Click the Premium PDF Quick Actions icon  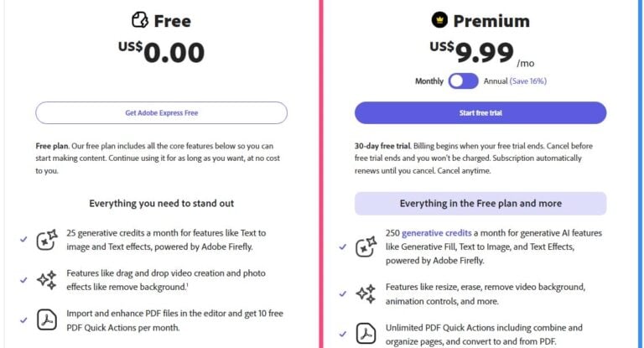366,334
